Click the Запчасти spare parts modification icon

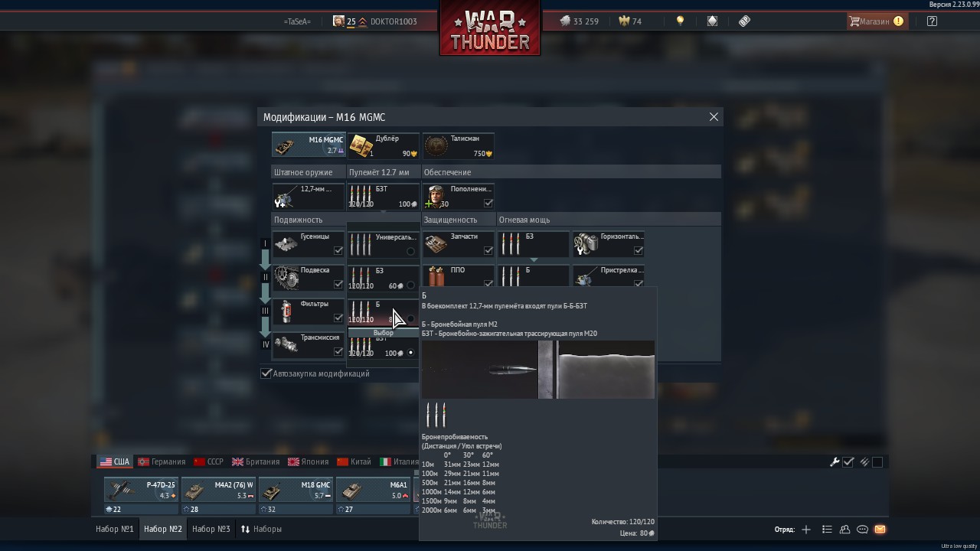coord(436,244)
